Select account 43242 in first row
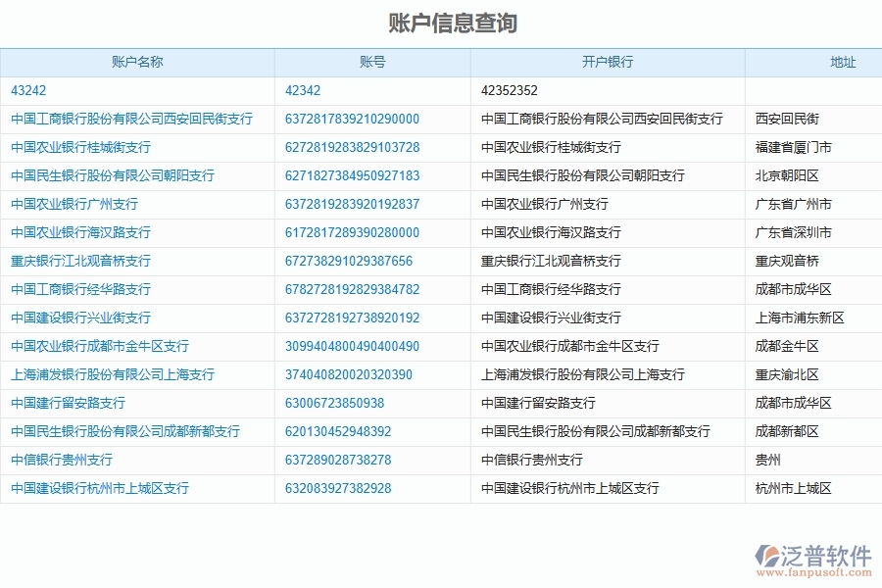This screenshot has height=588, width=882. [x=23, y=90]
